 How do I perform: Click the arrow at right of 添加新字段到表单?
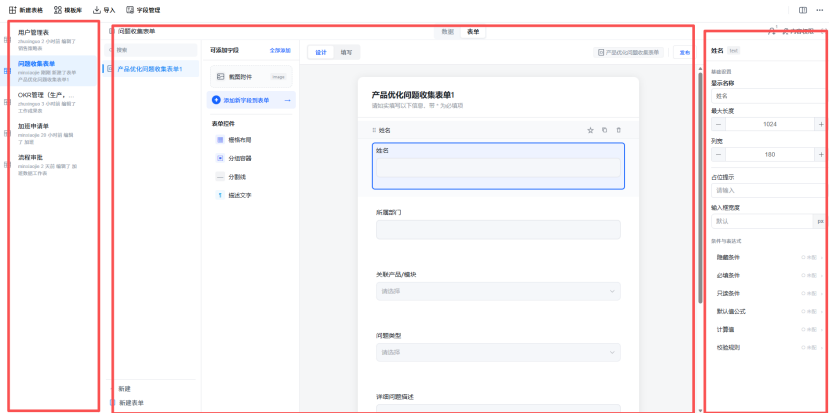pyautogui.click(x=287, y=100)
